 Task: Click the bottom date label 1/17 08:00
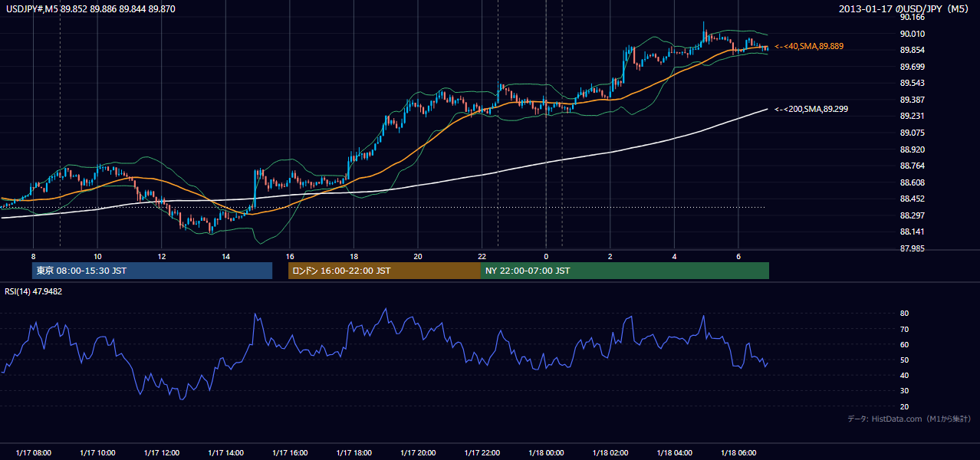point(33,453)
